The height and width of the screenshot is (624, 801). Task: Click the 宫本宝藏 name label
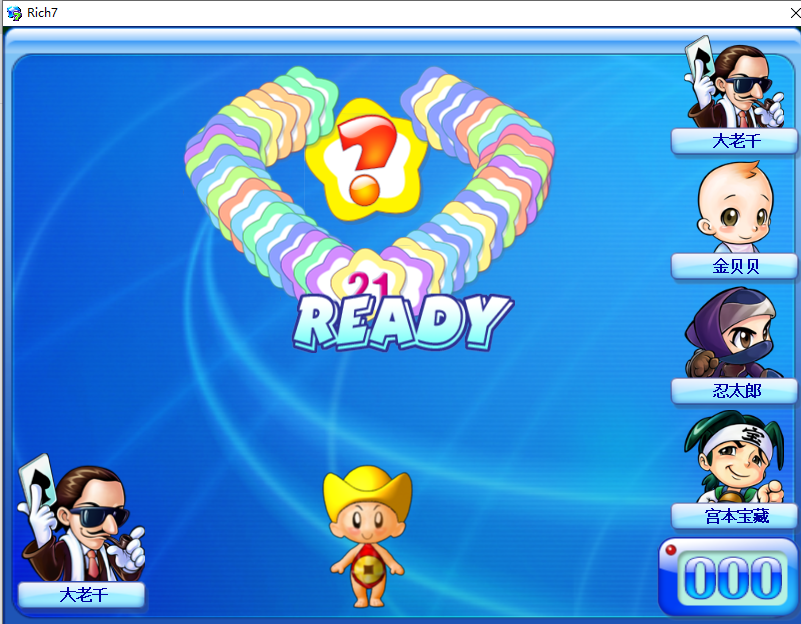pos(735,516)
